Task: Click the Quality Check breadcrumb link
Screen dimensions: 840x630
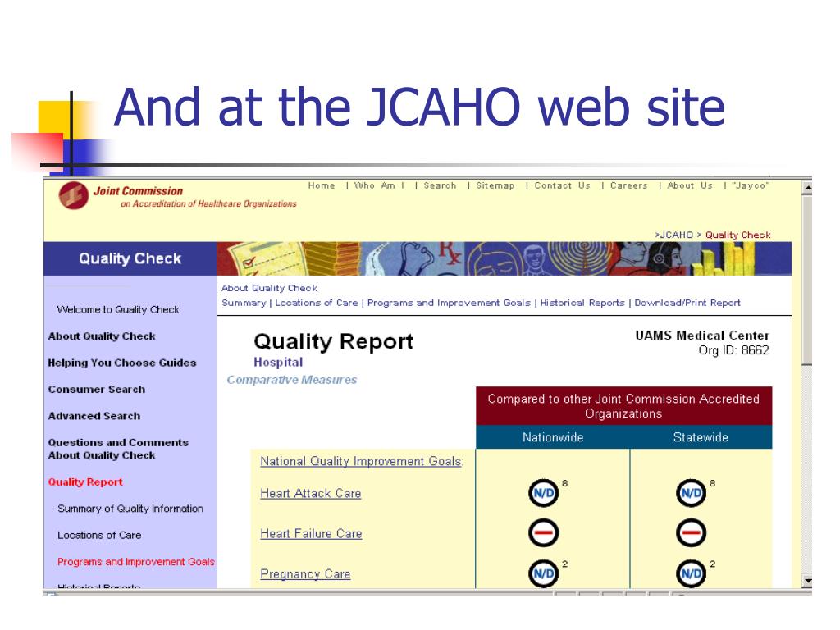Action: [737, 235]
